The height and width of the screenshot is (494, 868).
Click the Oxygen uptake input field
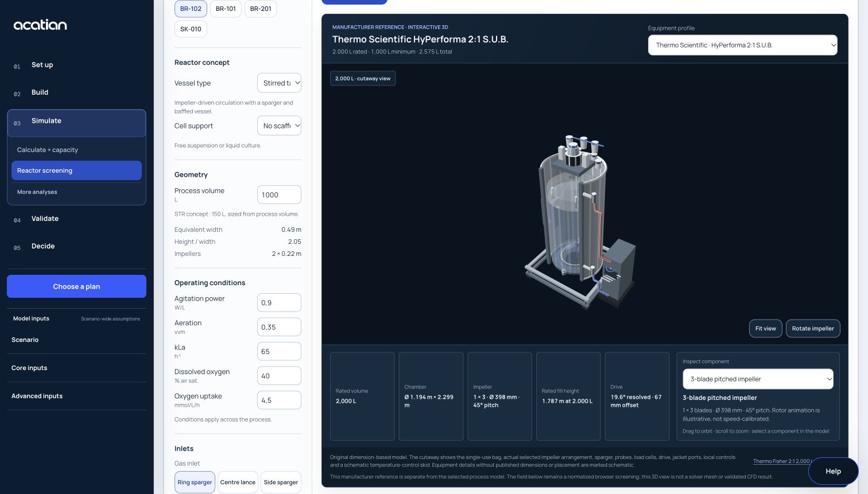(x=279, y=400)
